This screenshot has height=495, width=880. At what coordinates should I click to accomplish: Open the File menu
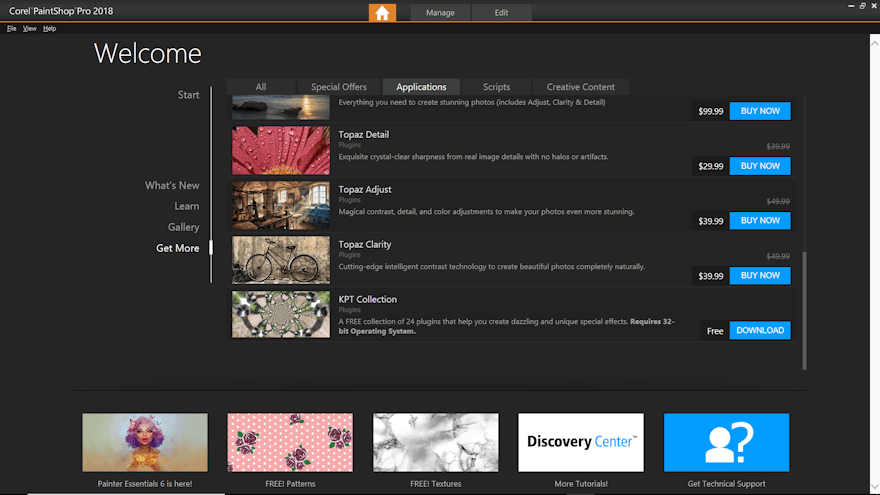[x=12, y=28]
